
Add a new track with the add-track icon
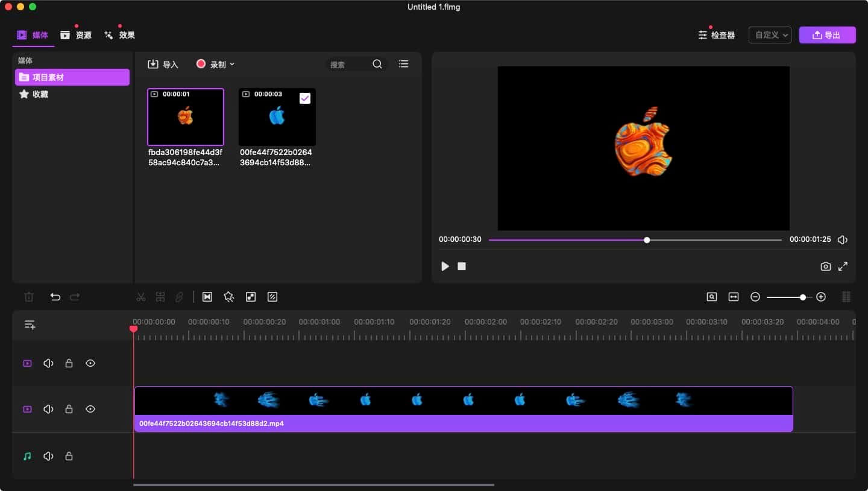pos(30,325)
